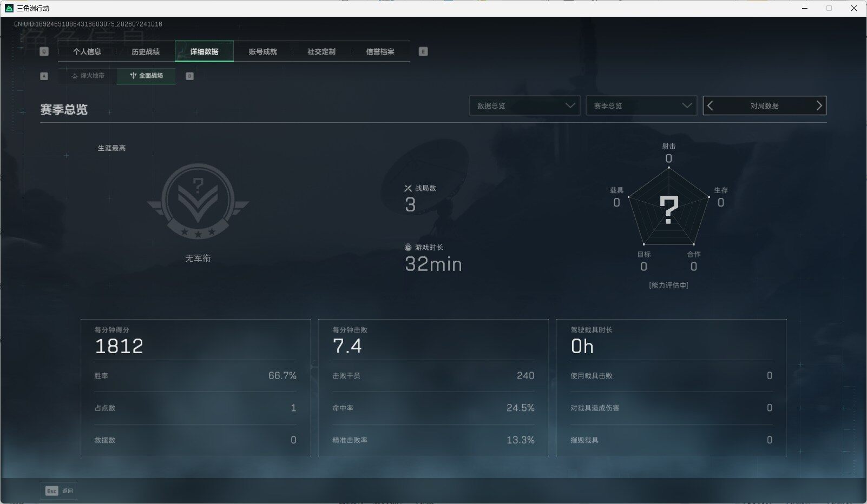The height and width of the screenshot is (504, 867).
Task: Select the 详细数据 tab
Action: click(x=204, y=51)
